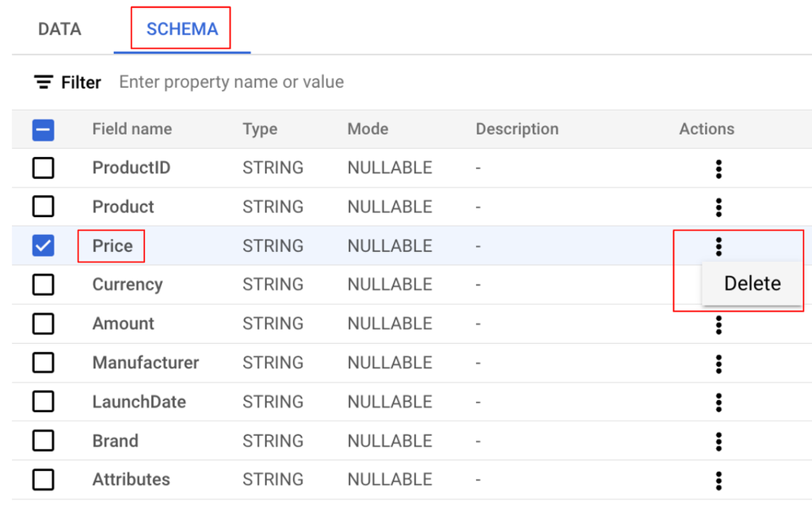Open actions menu for Amount field
Viewport: 812px width, 505px height.
(x=718, y=324)
